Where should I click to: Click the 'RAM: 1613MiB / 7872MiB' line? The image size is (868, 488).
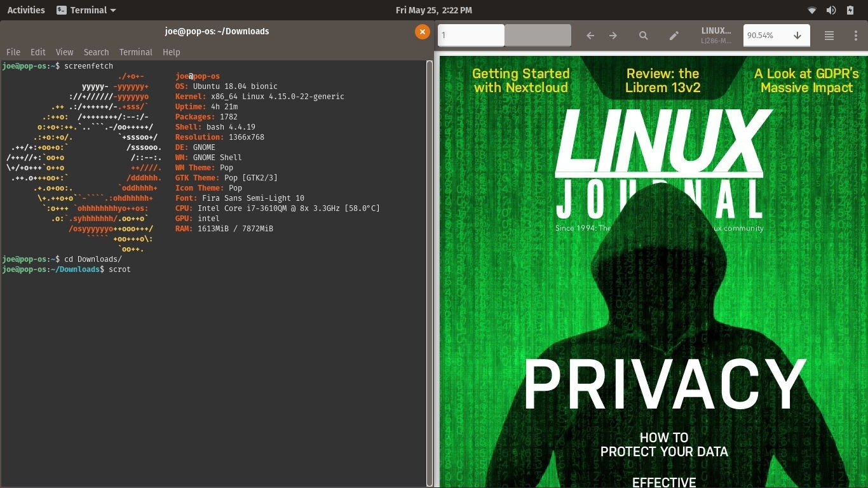[224, 229]
